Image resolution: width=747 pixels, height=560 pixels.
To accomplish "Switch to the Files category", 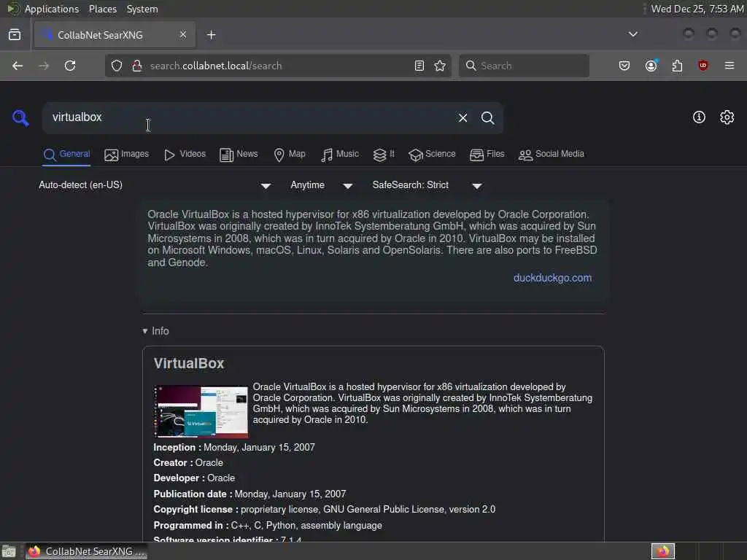I will click(487, 155).
